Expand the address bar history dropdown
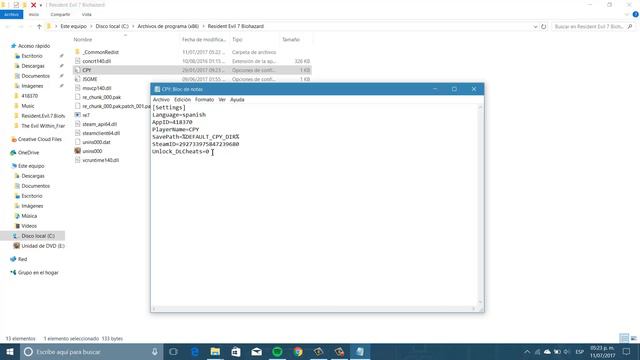Viewport: 640px width, 360px height. pyautogui.click(x=535, y=27)
